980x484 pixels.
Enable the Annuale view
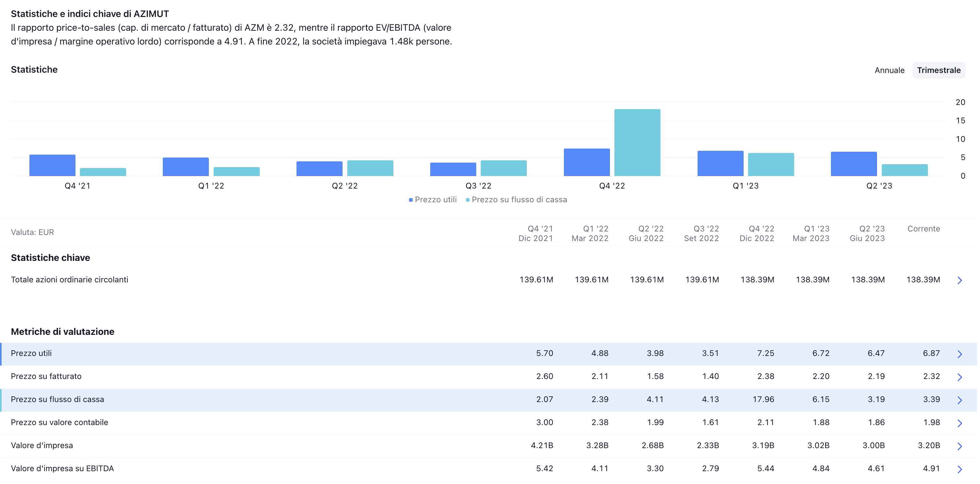pyautogui.click(x=890, y=70)
